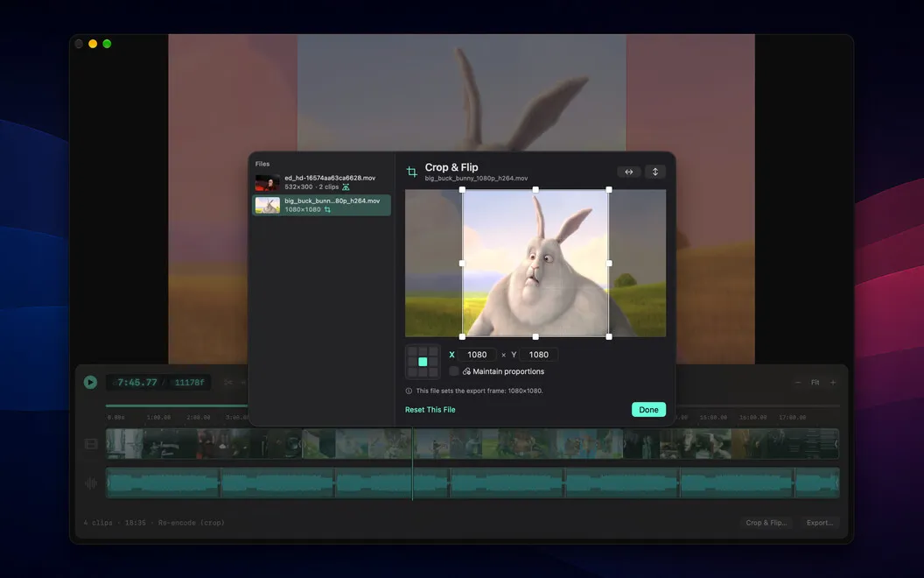Click the status text '4 clips · 18:35'

115,523
